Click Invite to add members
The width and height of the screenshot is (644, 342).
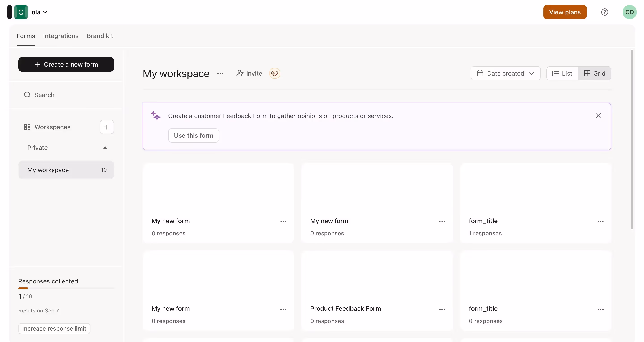point(249,73)
